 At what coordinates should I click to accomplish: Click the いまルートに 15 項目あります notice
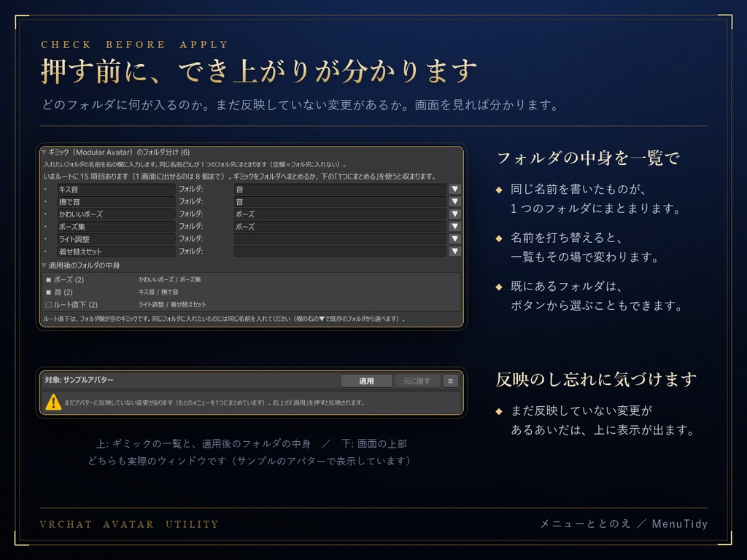tap(239, 176)
